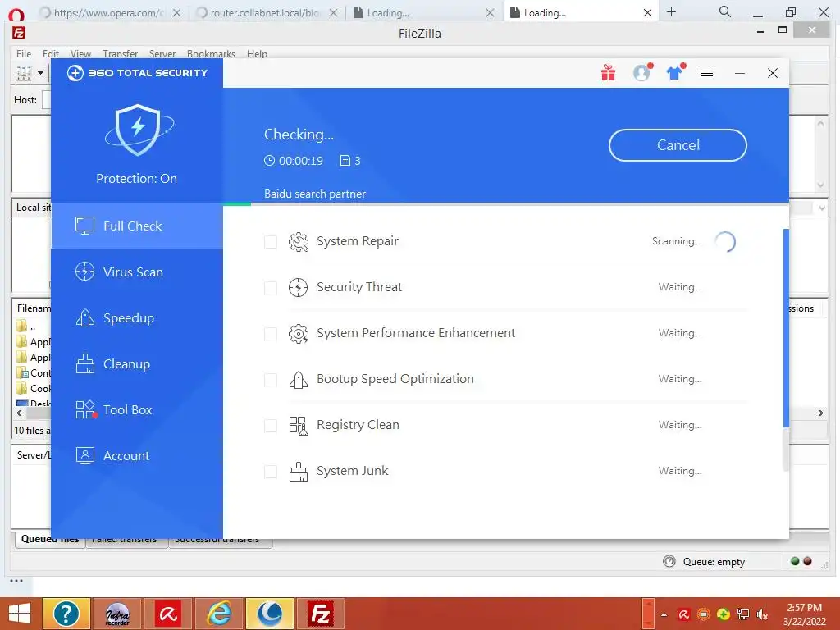The image size is (840, 630).
Task: Click the 'Baidu search partner' scan text
Action: [315, 194]
